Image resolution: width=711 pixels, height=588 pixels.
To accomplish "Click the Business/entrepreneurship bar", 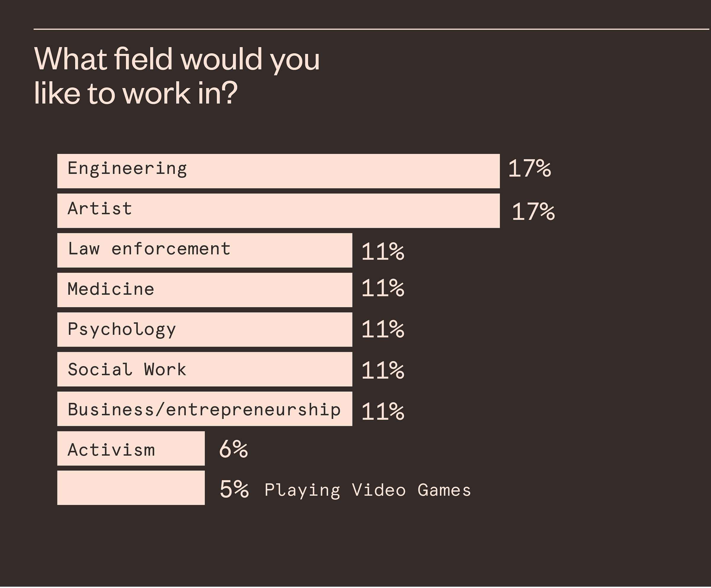I will tap(205, 408).
